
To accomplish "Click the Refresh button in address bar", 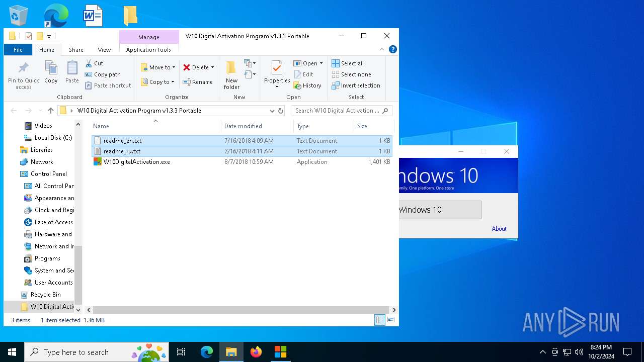I will tap(281, 111).
